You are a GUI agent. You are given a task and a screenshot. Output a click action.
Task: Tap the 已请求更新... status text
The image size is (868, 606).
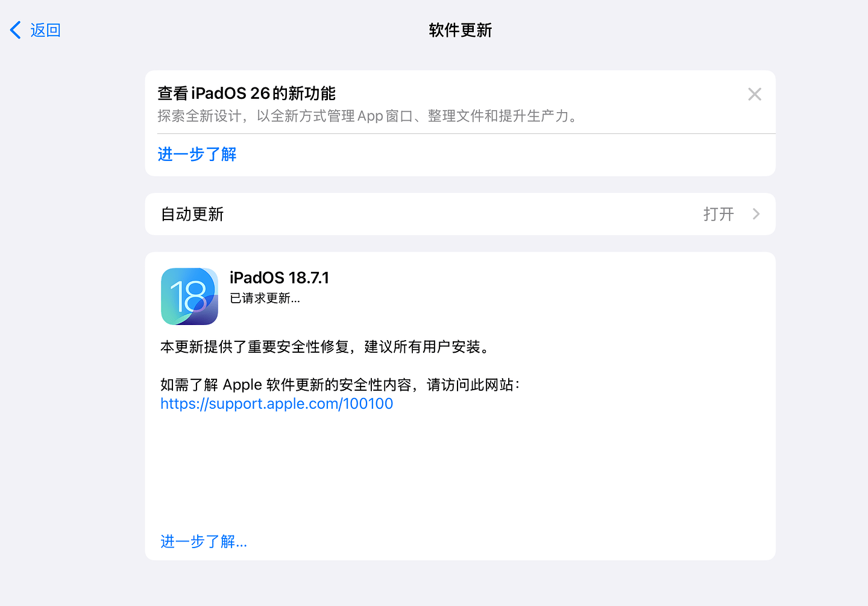[265, 298]
